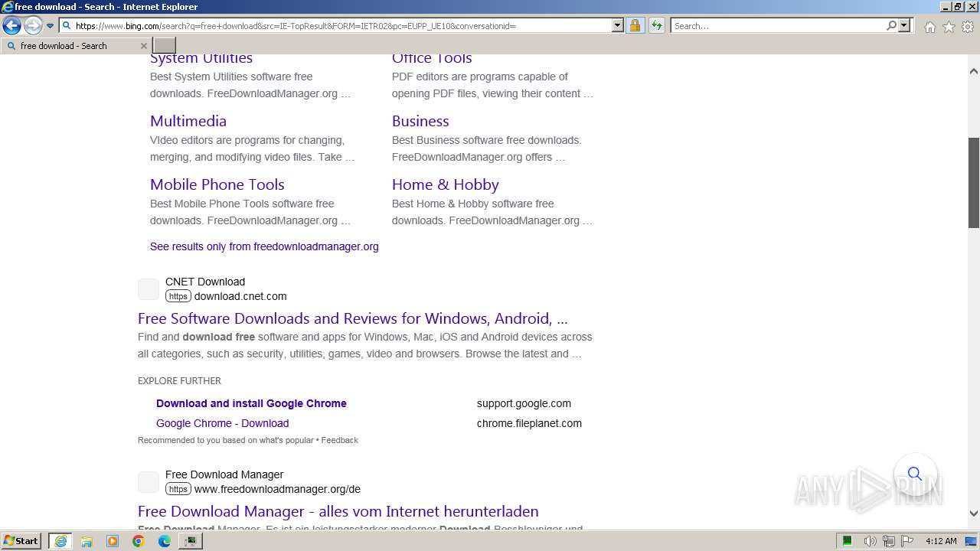
Task: Click www.freedownloadmanager.org/de URL text
Action: [277, 489]
